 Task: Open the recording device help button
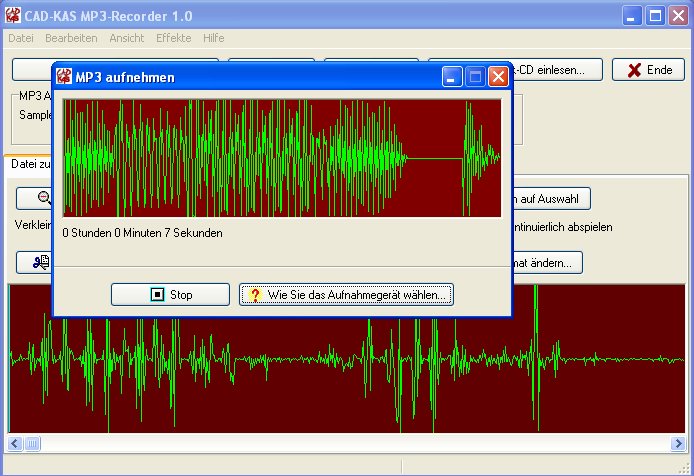[x=346, y=295]
